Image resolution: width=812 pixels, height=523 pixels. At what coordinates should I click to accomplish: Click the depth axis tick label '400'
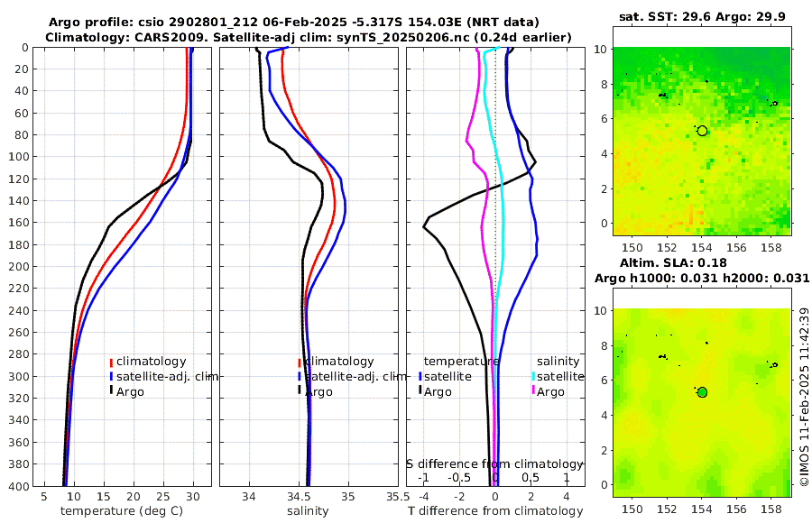pos(19,486)
